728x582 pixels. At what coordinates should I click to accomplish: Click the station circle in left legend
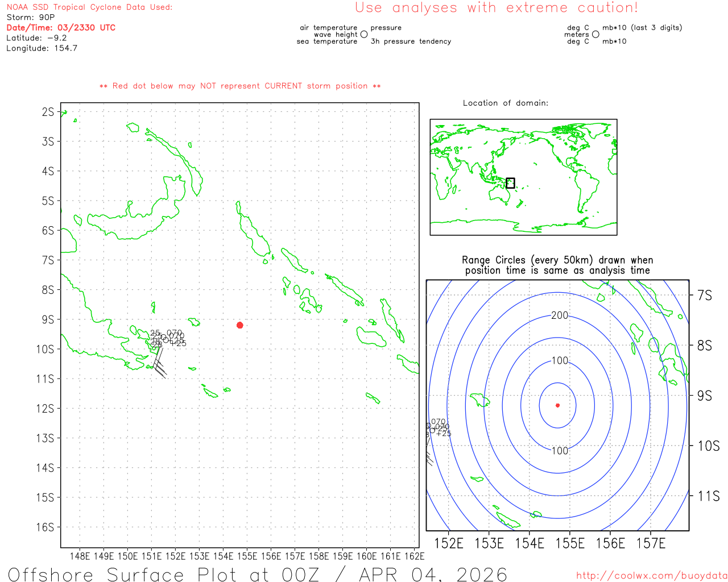click(364, 35)
